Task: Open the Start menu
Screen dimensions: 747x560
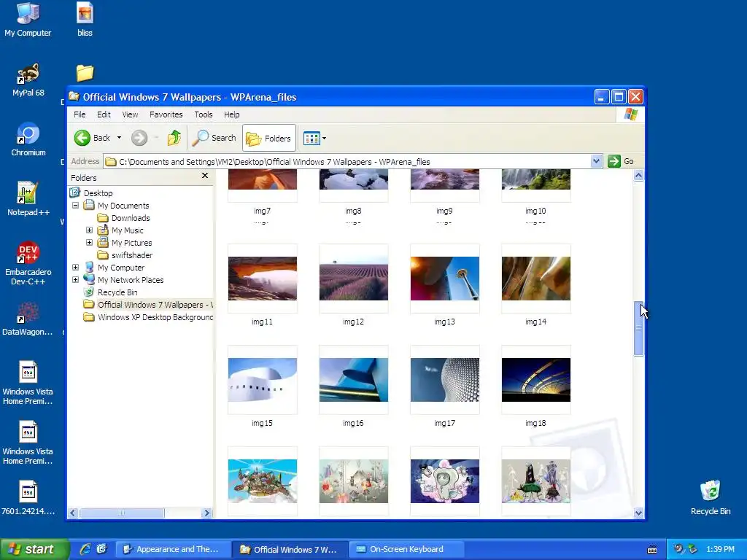Action: click(34, 549)
